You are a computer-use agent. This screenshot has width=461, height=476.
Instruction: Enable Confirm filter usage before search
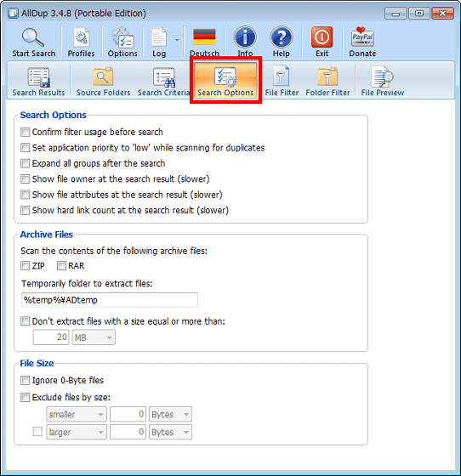[25, 132]
